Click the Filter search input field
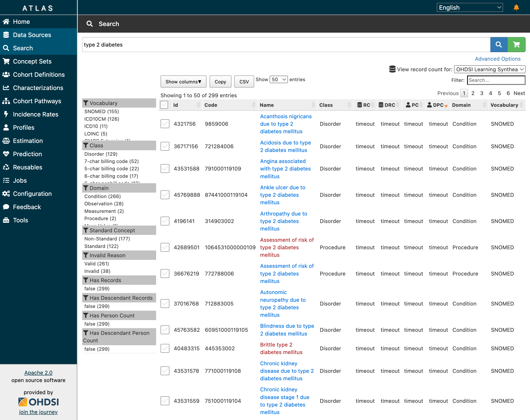This screenshot has height=420, width=530. pos(496,80)
